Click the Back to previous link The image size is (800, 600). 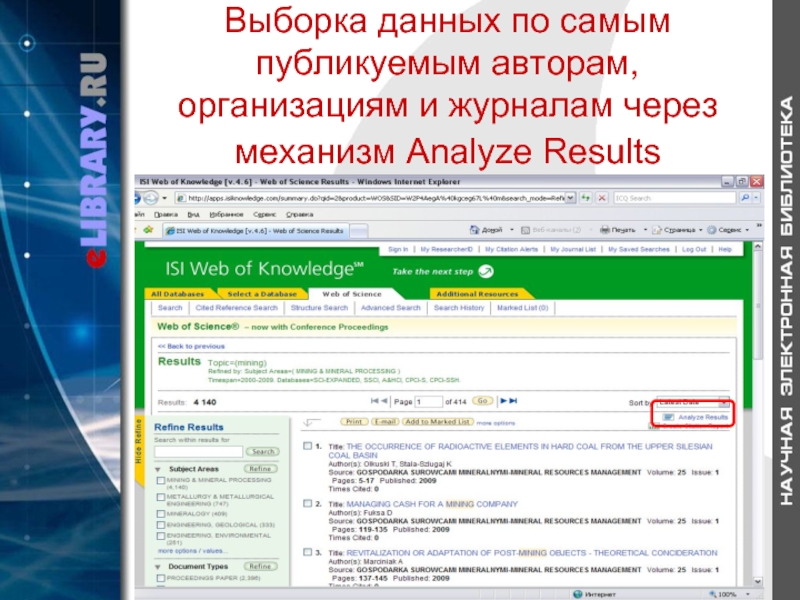pos(191,346)
